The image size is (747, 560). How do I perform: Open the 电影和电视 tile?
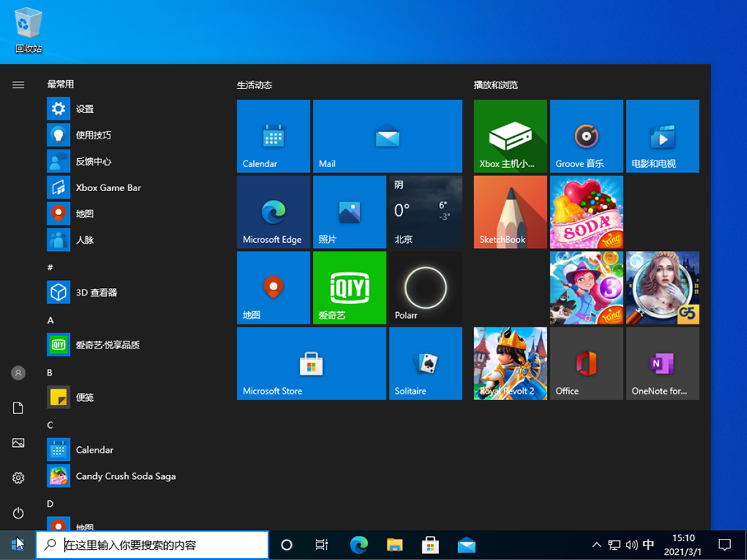[662, 136]
